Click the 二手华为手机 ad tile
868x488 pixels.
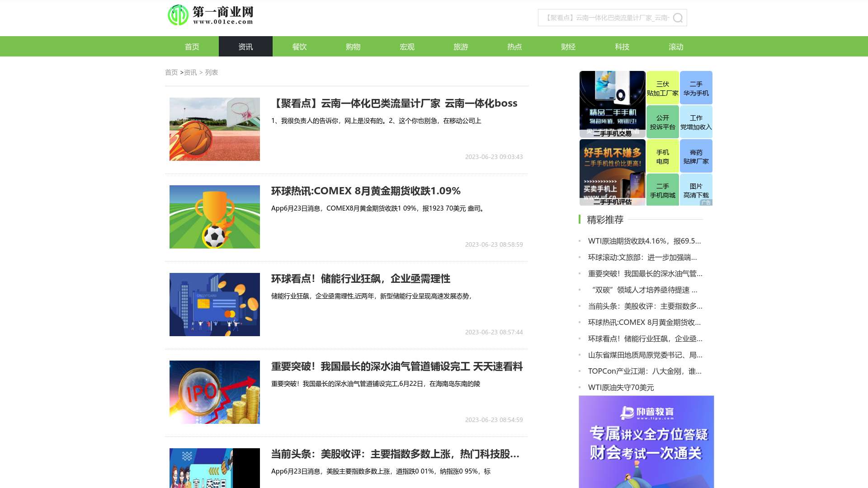(x=696, y=88)
